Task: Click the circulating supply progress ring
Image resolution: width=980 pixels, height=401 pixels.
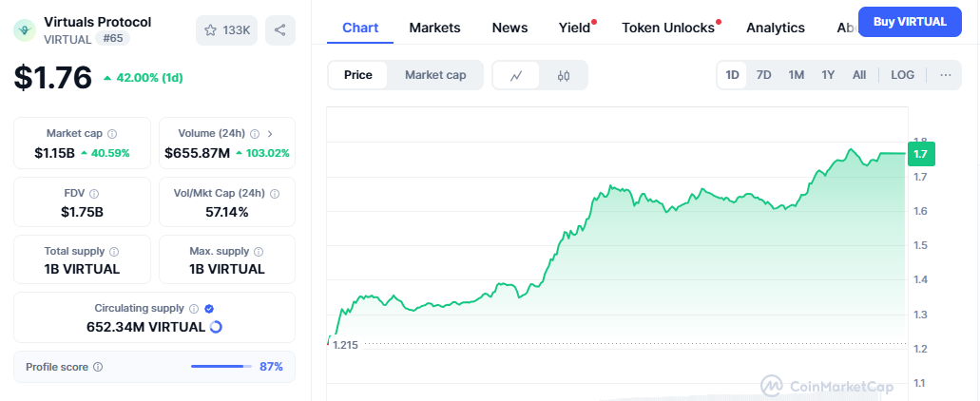Action: 216,327
